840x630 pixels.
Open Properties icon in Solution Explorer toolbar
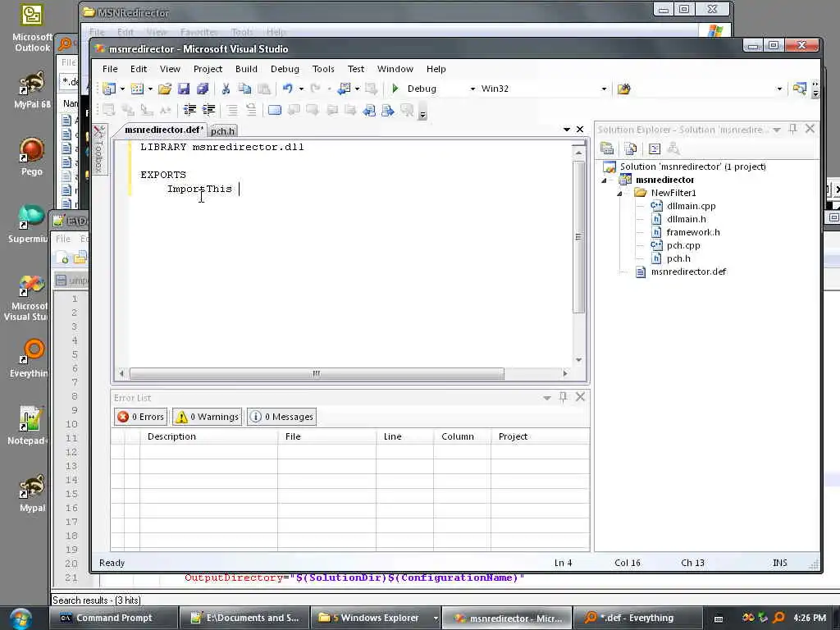pos(606,148)
